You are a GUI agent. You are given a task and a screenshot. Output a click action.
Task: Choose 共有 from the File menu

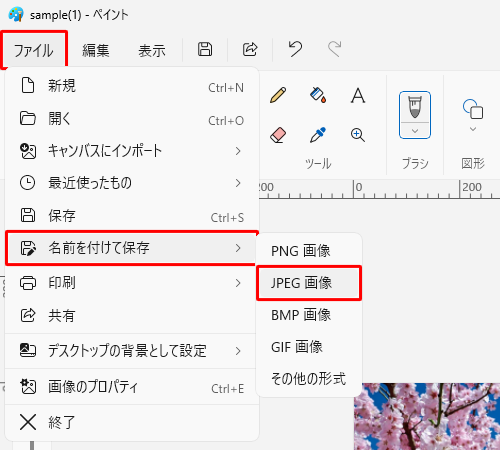pos(132,315)
